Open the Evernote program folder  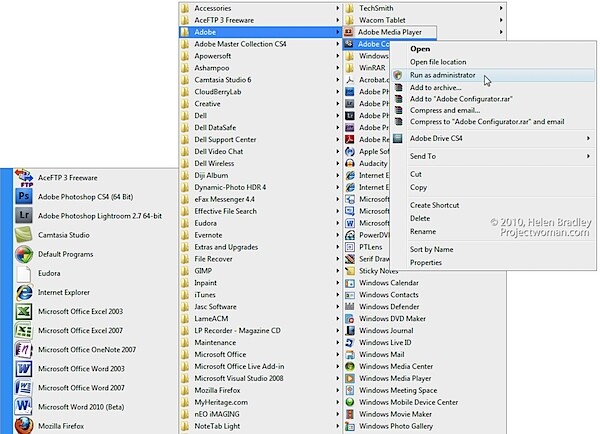coord(260,235)
